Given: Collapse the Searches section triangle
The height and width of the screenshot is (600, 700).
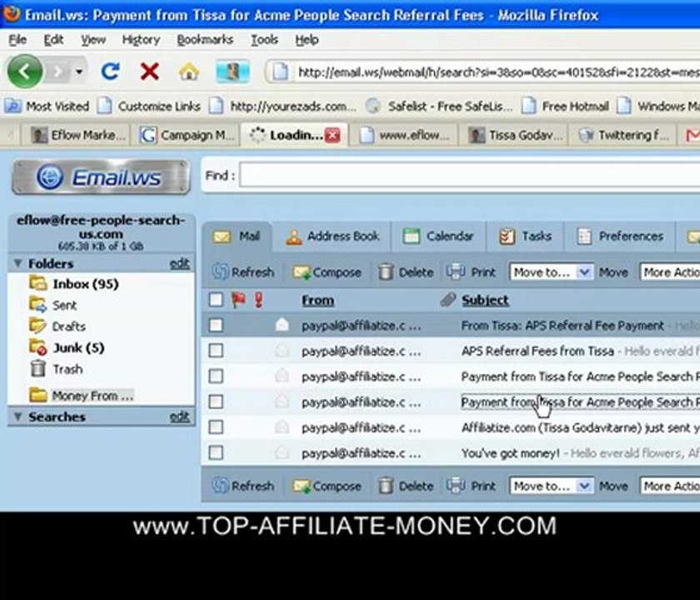Looking at the screenshot, I should pos(17,417).
